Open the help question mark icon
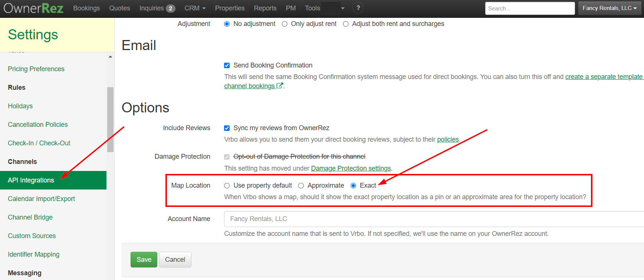The width and height of the screenshot is (644, 280). coord(358,8)
